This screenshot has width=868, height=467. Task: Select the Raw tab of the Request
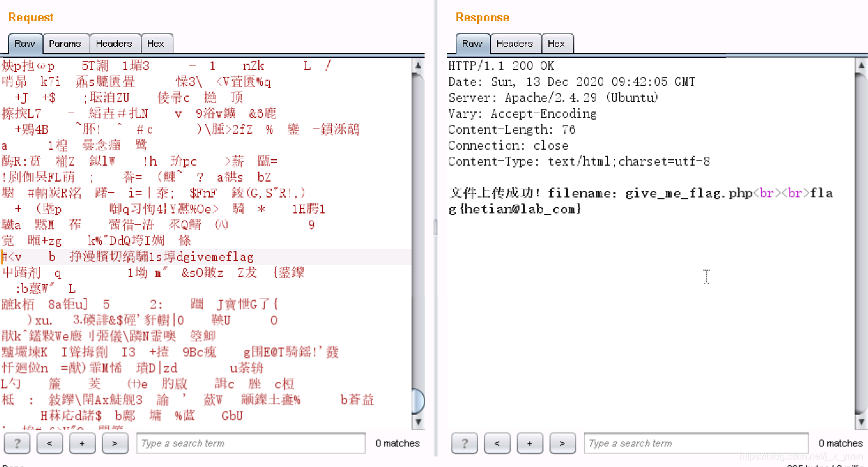25,43
